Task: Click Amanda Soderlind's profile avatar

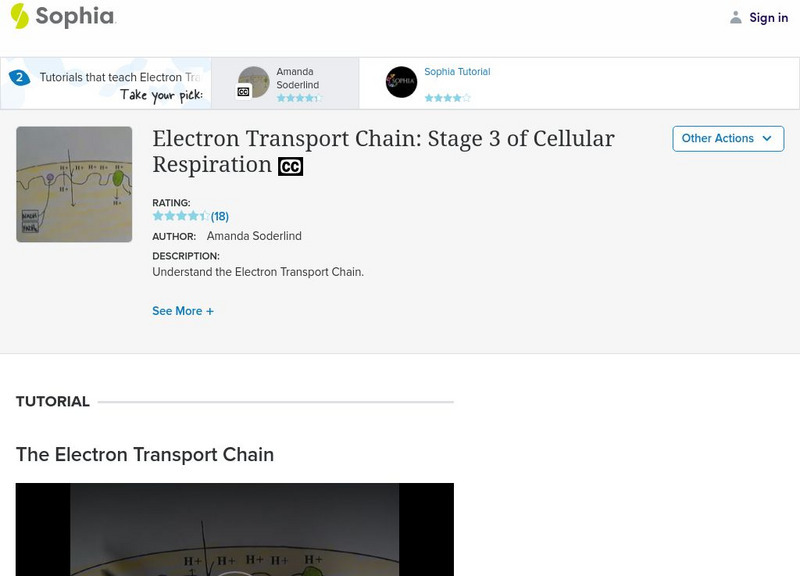Action: click(255, 80)
